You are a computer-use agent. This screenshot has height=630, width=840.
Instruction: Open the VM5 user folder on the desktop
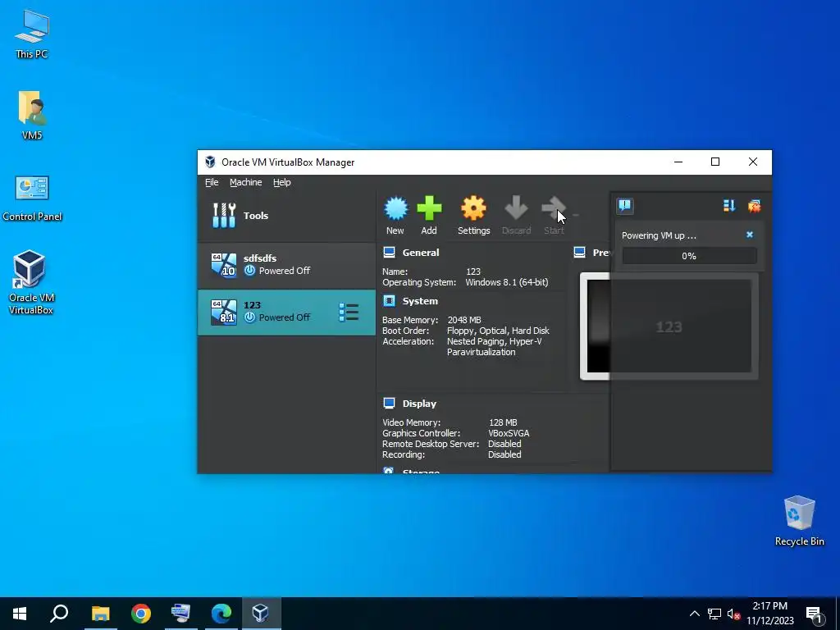32,115
